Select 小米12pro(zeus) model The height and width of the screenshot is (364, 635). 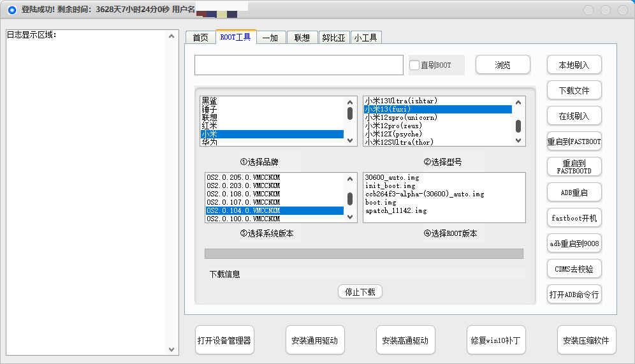(392, 126)
